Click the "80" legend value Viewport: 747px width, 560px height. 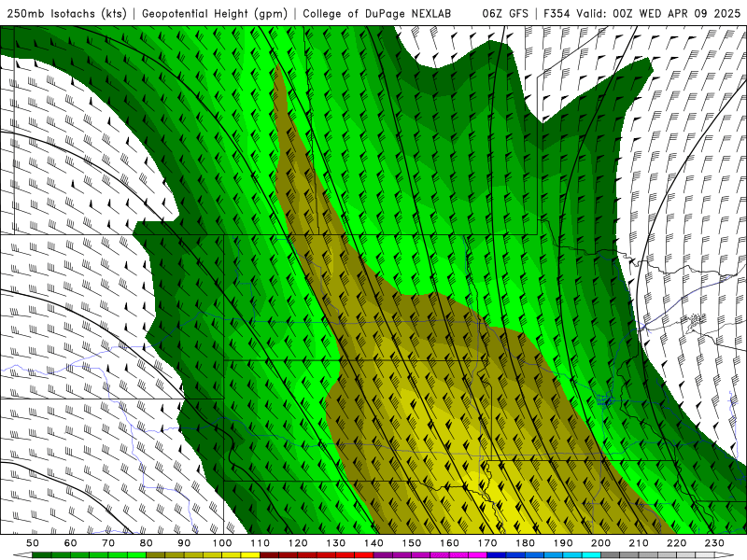pyautogui.click(x=147, y=543)
